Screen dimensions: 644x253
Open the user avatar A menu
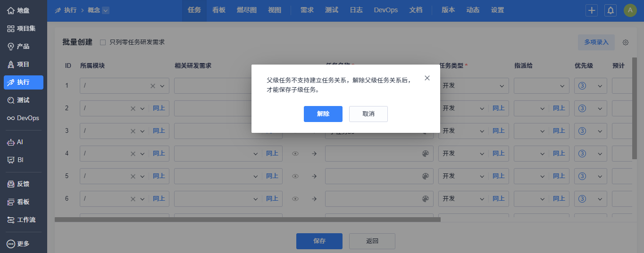[630, 10]
